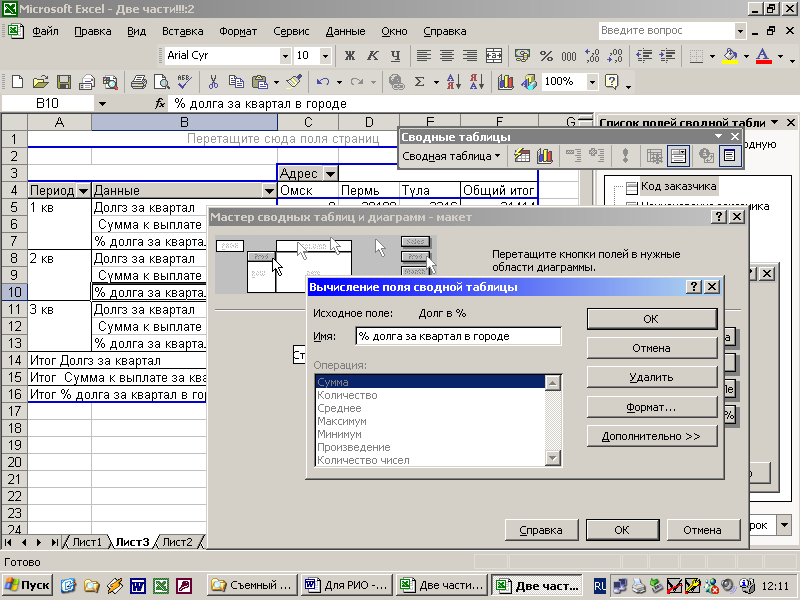
Task: Open the Файл menu
Action: (x=45, y=31)
